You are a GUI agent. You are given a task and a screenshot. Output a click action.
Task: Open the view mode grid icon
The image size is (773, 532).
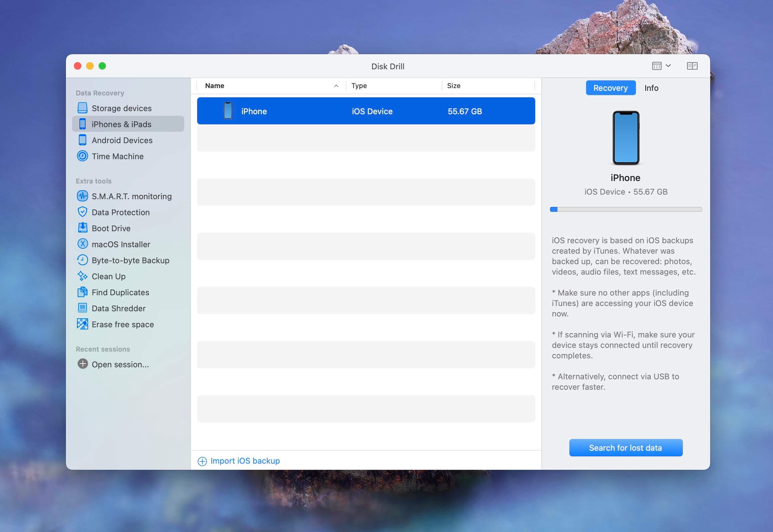pos(657,66)
